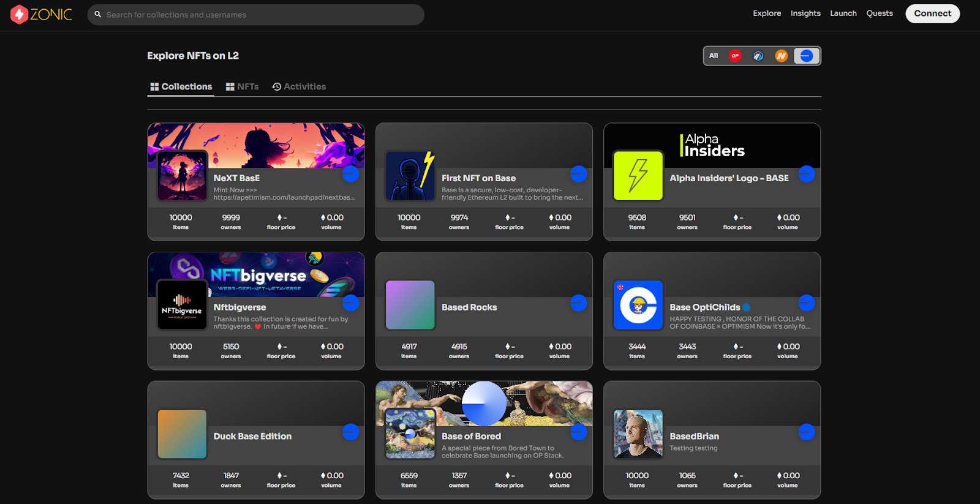This screenshot has height=504, width=980.
Task: Open the Base of Bored title
Action: (x=471, y=437)
